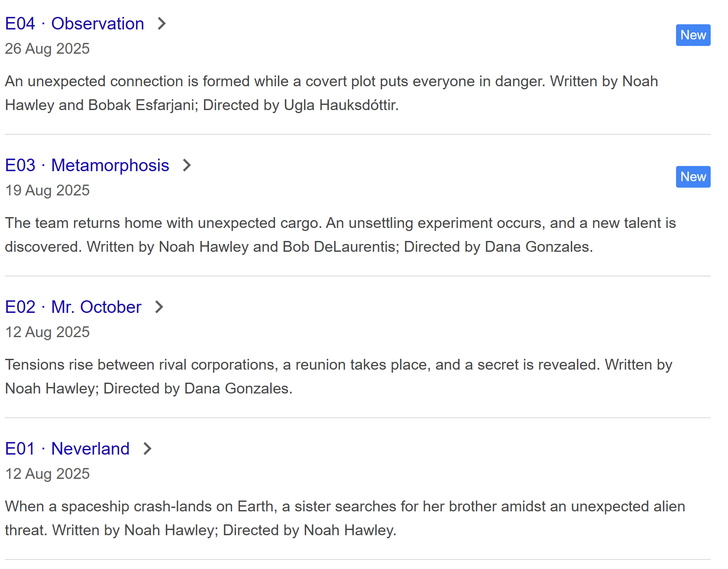Select the date under Mr. October
This screenshot has height=569, width=728.
pos(47,332)
